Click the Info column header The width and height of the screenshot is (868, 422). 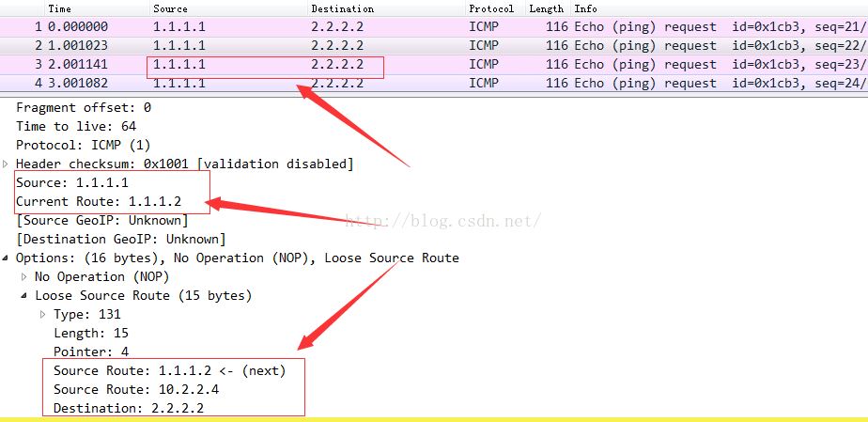[585, 8]
